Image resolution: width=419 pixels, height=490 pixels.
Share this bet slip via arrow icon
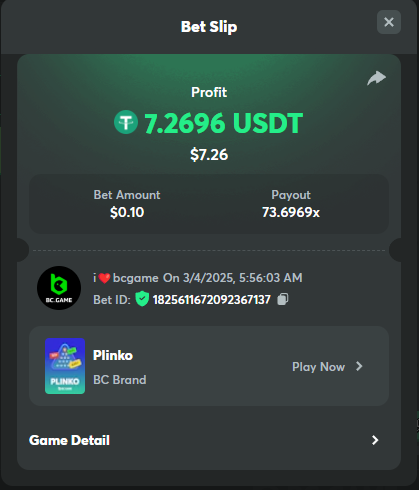point(376,78)
